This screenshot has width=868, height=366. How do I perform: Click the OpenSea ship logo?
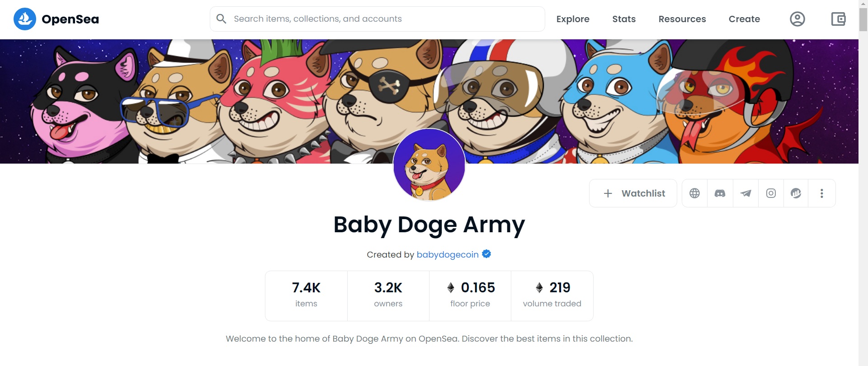tap(25, 19)
